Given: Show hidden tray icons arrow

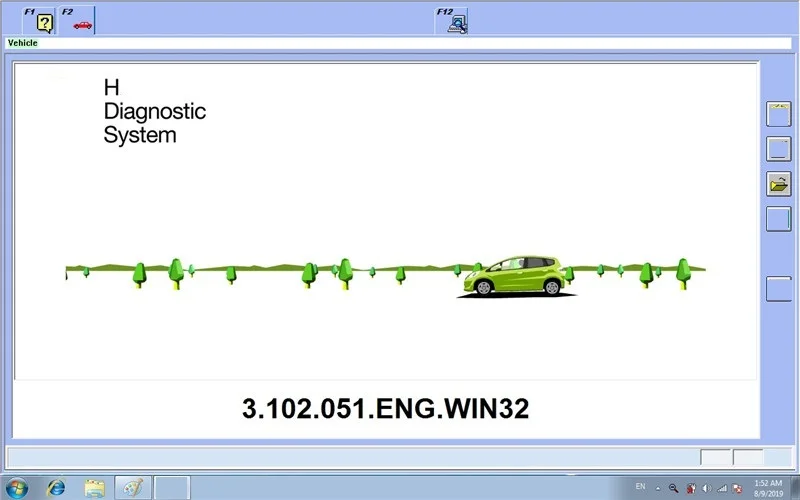Looking at the screenshot, I should (x=658, y=489).
